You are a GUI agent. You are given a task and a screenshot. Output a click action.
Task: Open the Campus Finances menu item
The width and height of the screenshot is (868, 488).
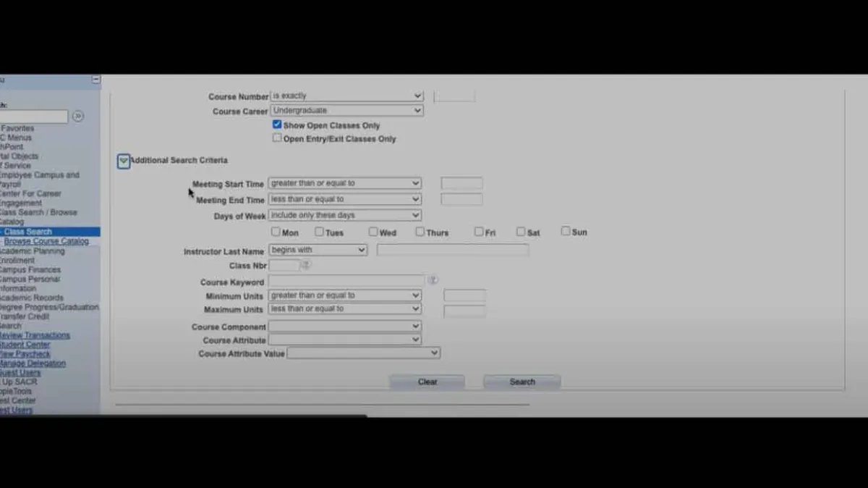[x=30, y=269]
